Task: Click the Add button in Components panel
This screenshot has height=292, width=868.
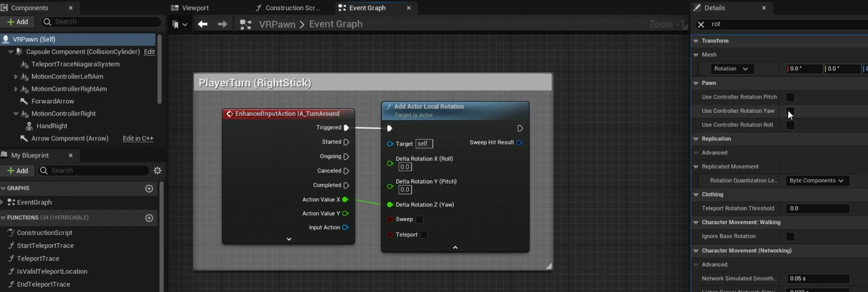Action: 17,22
